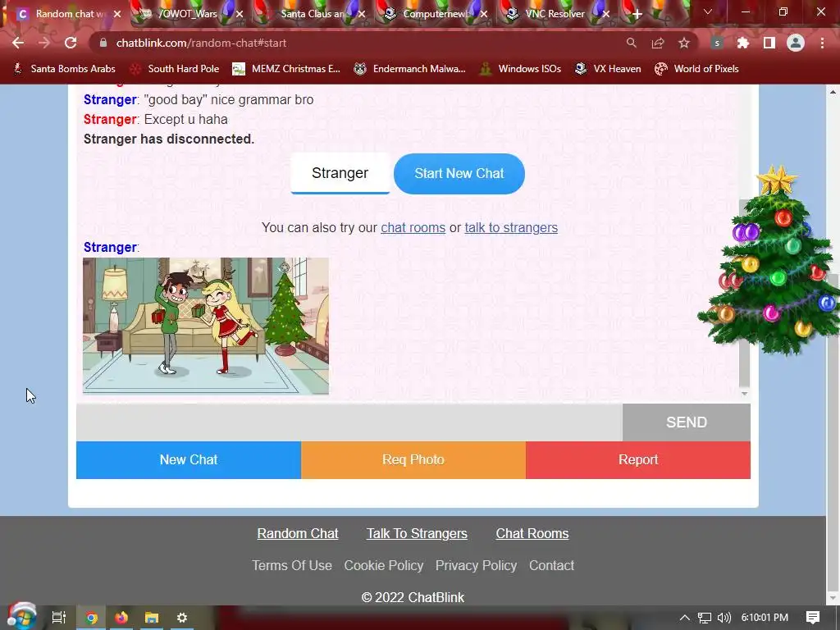Open World of Pixels bookmark
The image size is (840, 630).
click(697, 69)
